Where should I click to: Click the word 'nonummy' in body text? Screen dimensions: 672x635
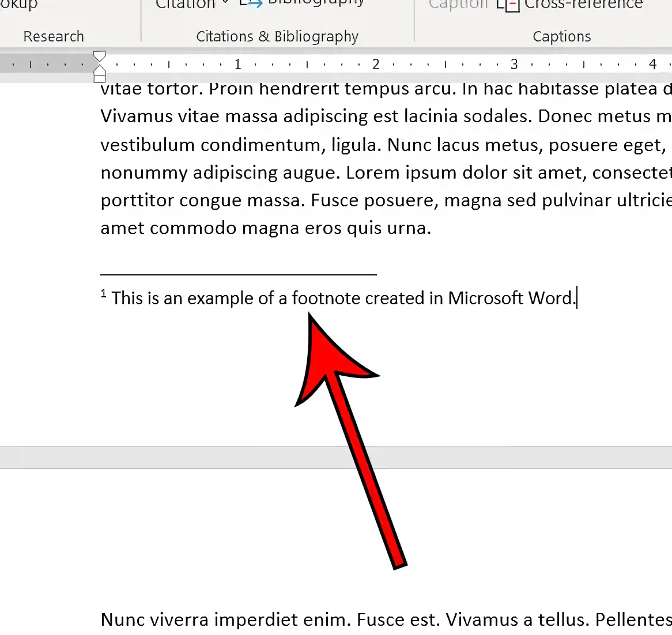coord(144,173)
